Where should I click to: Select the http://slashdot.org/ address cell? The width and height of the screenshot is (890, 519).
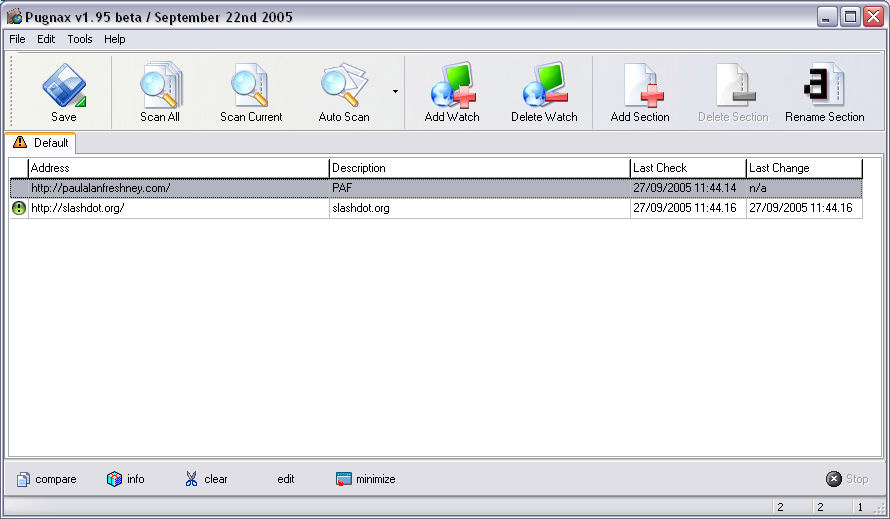coord(179,208)
